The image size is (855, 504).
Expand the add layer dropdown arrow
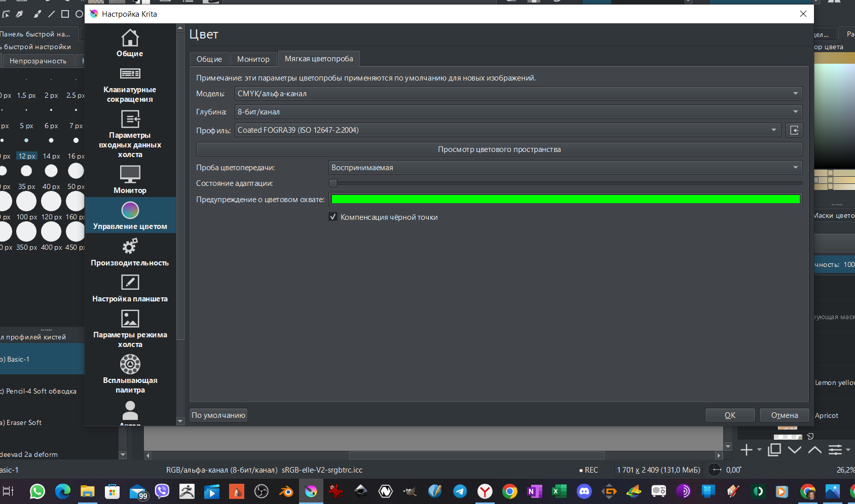click(759, 450)
